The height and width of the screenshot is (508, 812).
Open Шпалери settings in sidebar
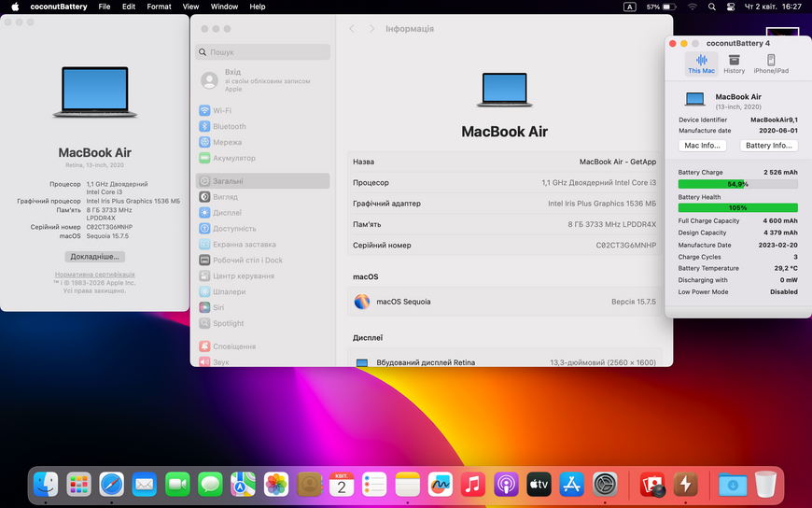tap(262, 292)
